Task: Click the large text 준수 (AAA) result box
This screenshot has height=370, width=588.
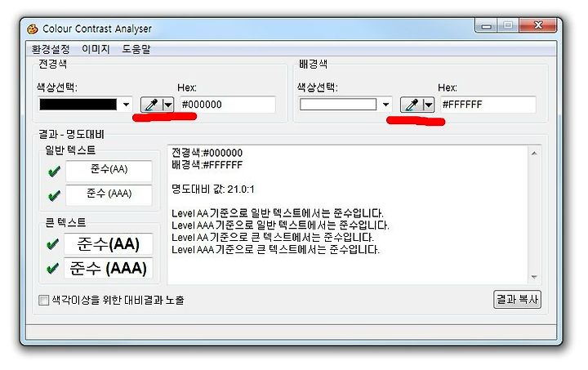Action: 109,268
